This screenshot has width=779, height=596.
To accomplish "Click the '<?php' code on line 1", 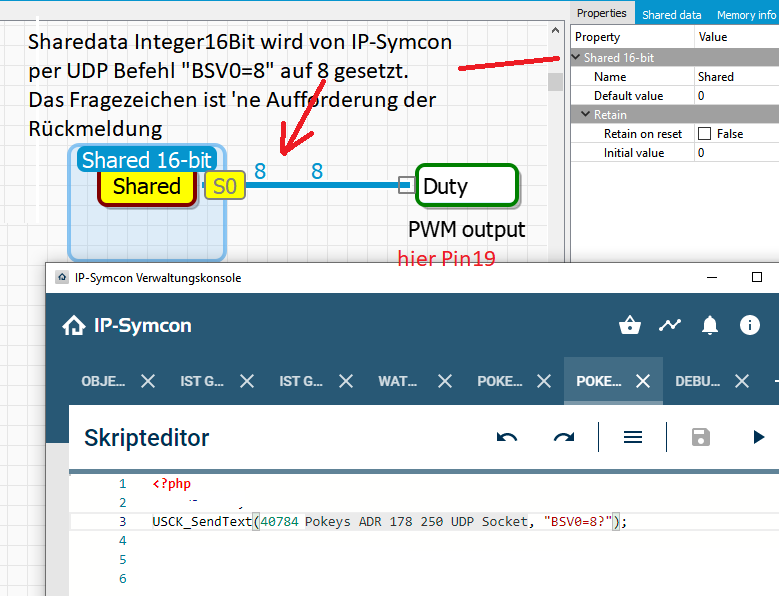I will pos(171,483).
